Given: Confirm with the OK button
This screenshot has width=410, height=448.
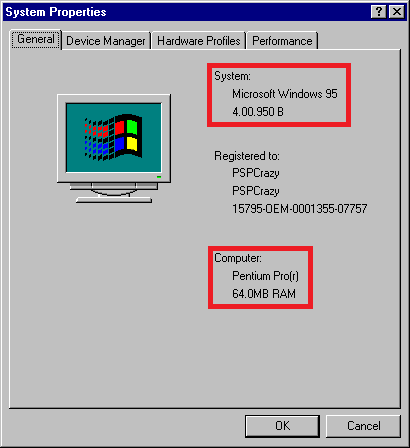Looking at the screenshot, I should click(282, 426).
